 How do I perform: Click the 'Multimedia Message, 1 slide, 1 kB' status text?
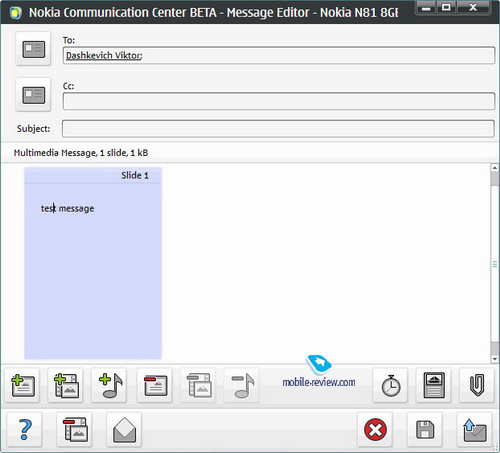coord(81,153)
